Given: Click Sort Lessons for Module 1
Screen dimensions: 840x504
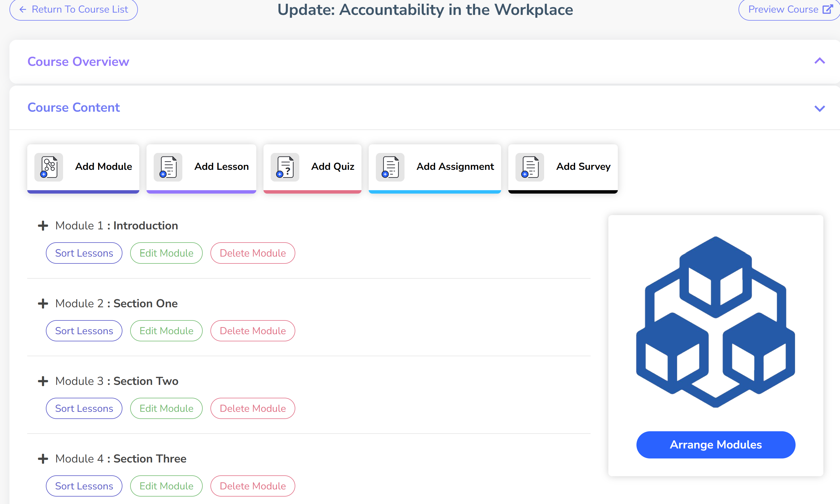Looking at the screenshot, I should point(84,253).
